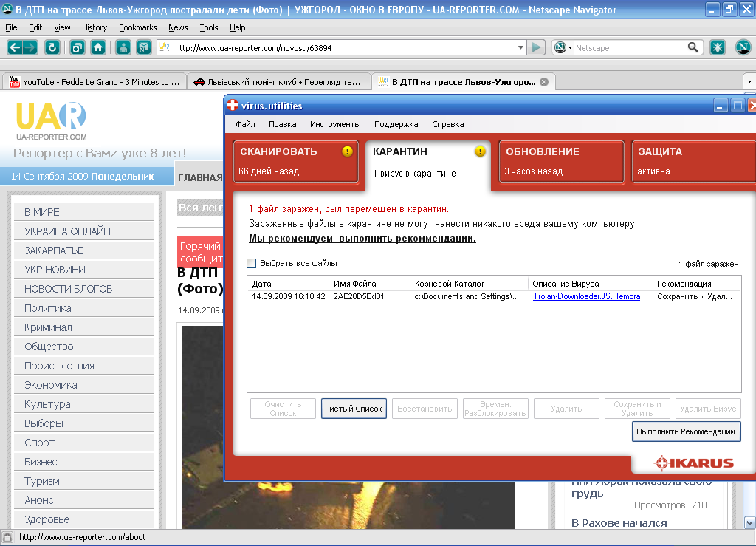Switch to the Львівський тюнінг клуб tab
Image resolution: width=756 pixels, height=546 pixels.
coord(278,82)
